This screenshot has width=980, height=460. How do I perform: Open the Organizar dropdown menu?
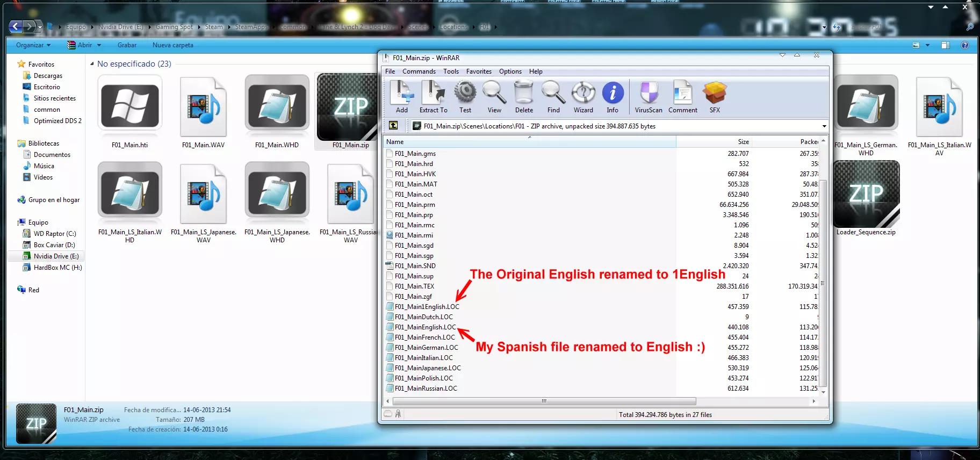[33, 45]
